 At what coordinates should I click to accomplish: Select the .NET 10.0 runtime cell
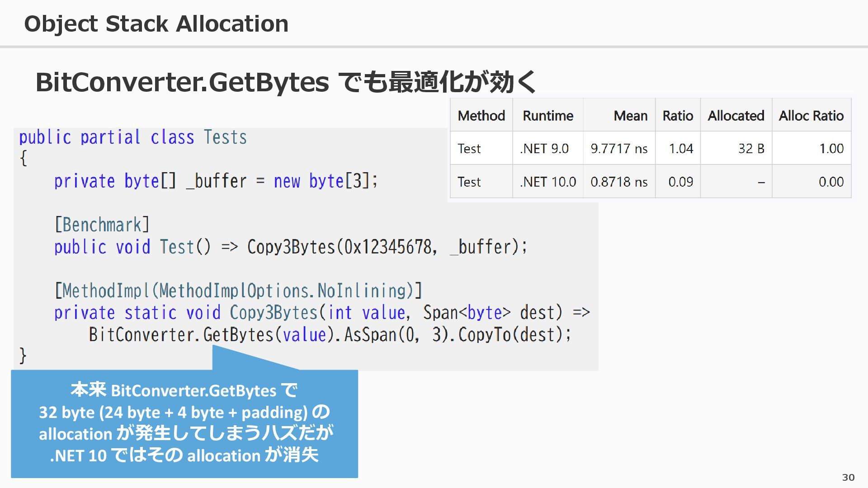tap(547, 182)
